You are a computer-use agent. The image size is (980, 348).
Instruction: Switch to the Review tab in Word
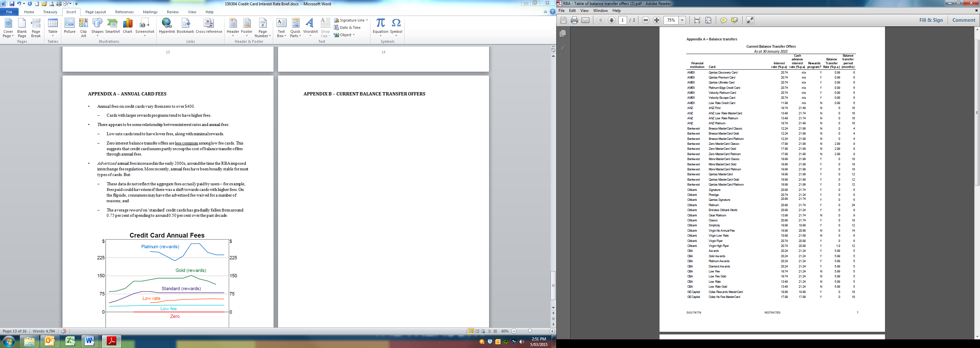pos(173,12)
